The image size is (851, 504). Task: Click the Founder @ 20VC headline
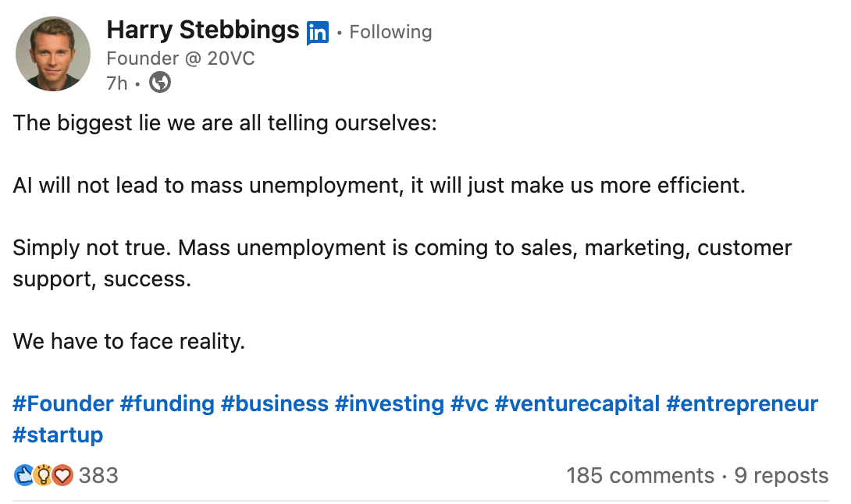click(x=180, y=58)
